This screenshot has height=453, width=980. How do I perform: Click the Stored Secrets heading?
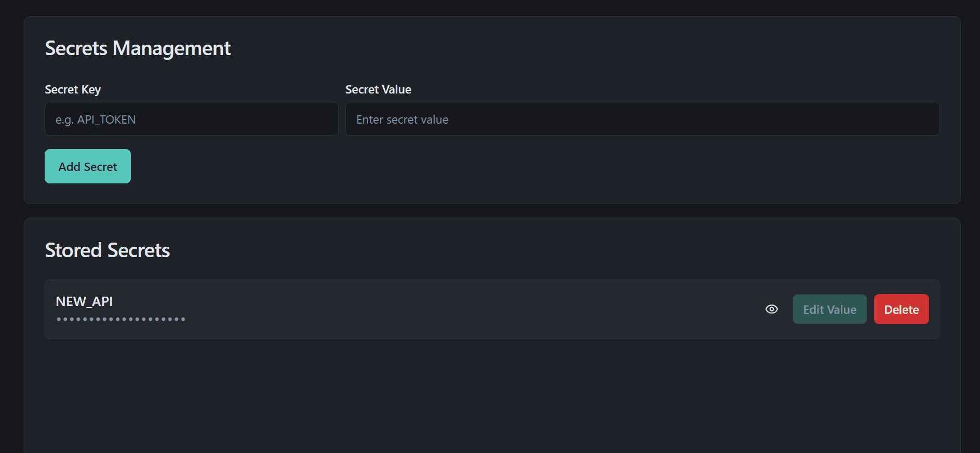point(108,250)
